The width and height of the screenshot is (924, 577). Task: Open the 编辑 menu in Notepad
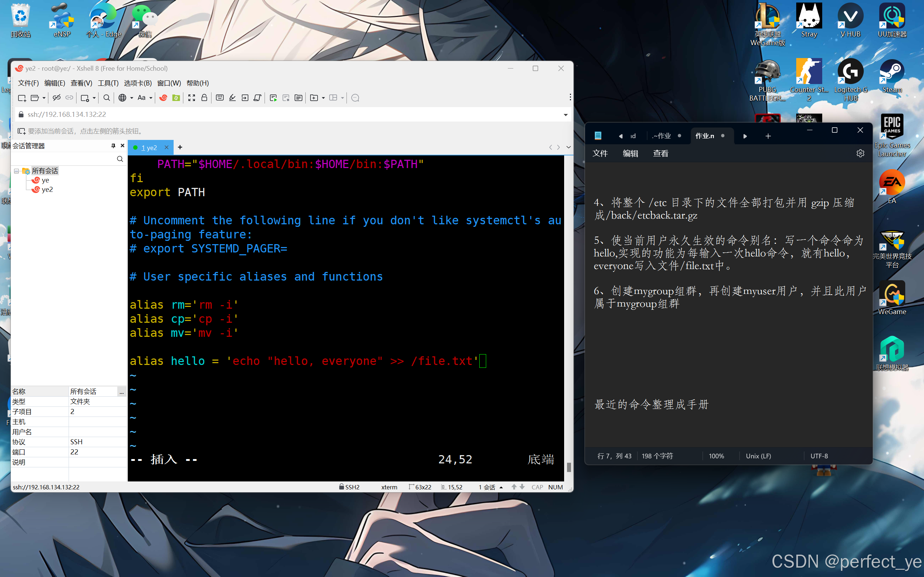(x=631, y=153)
